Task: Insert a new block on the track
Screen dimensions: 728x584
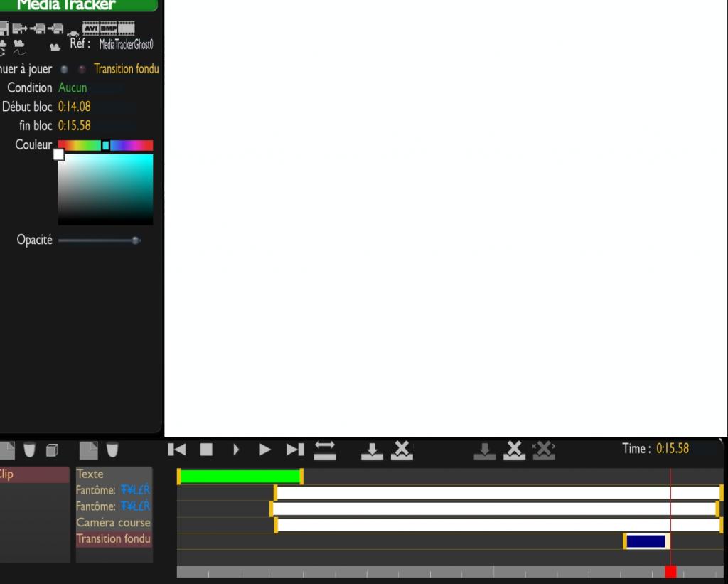Action: click(x=373, y=451)
